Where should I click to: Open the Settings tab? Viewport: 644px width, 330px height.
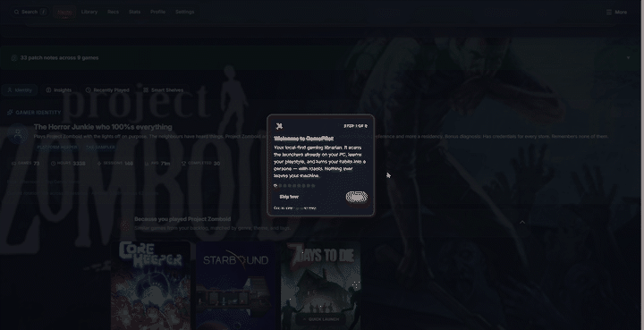pyautogui.click(x=184, y=12)
